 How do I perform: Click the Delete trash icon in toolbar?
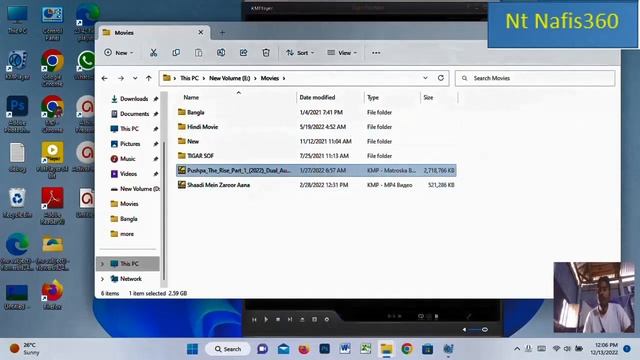(266, 53)
